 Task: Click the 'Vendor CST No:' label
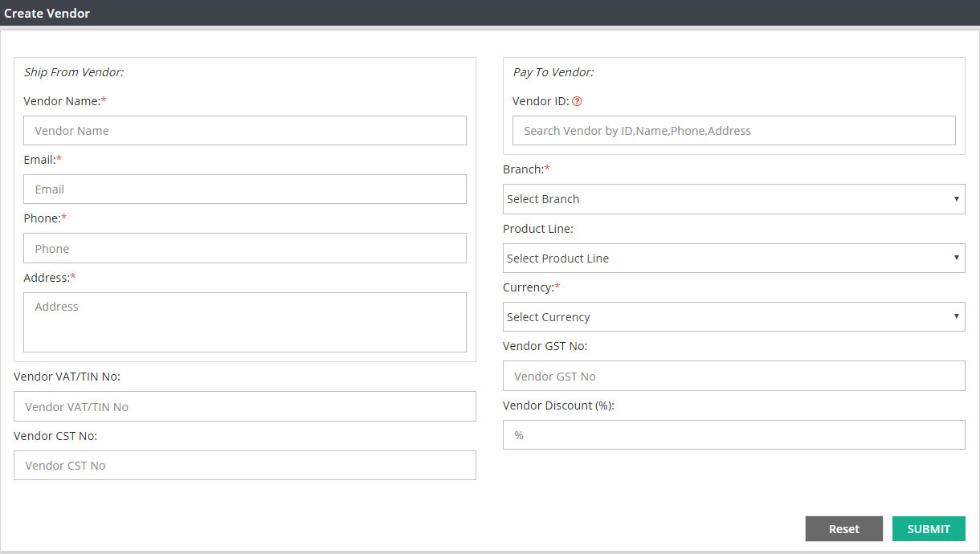pyautogui.click(x=55, y=436)
